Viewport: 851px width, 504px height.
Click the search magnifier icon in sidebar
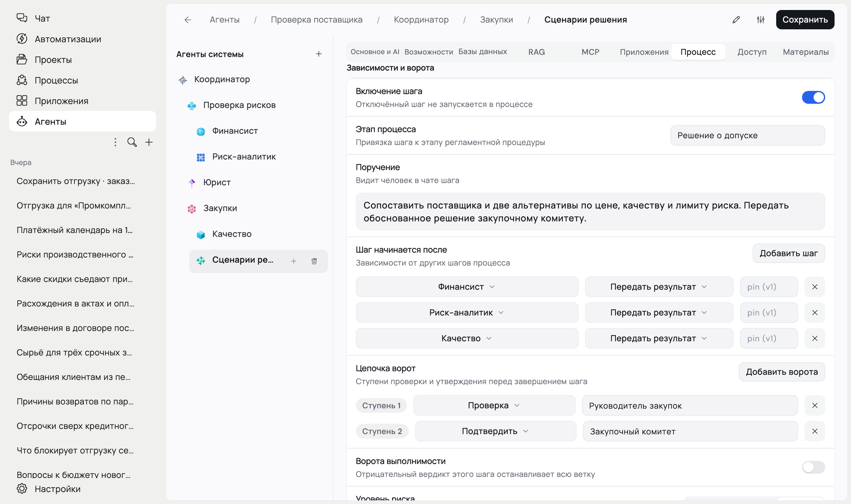click(132, 142)
